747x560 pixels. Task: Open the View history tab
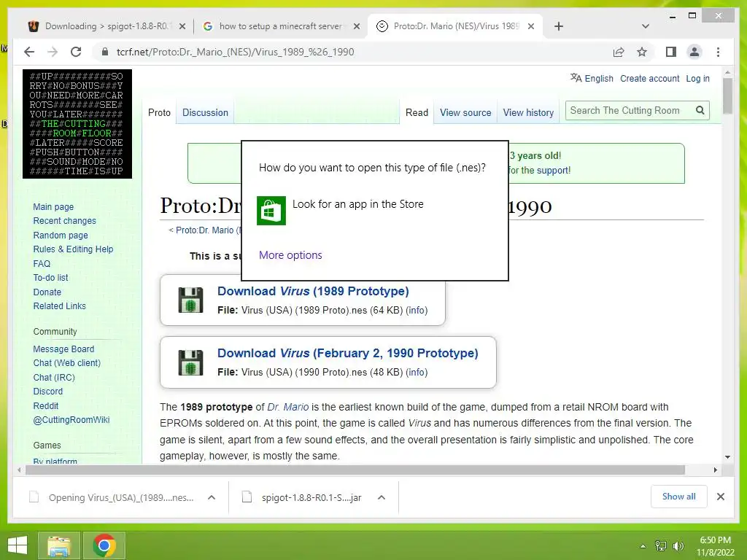pyautogui.click(x=528, y=112)
